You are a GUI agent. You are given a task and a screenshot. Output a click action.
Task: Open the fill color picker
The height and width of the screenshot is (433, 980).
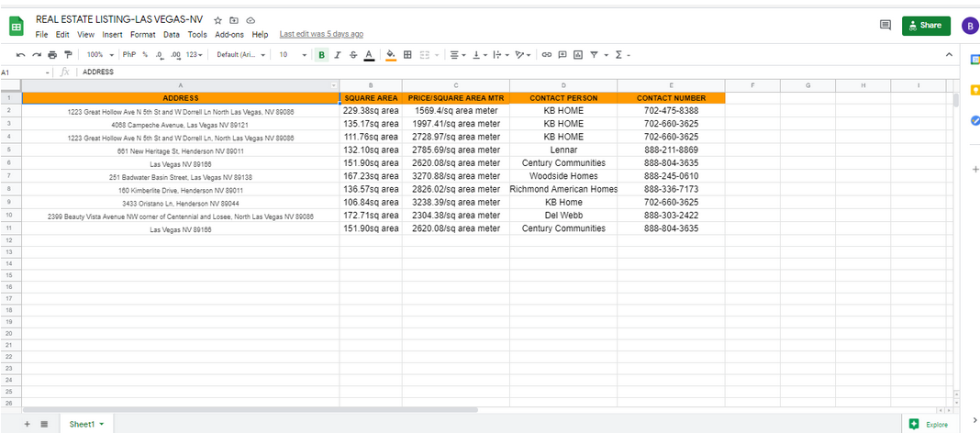391,55
